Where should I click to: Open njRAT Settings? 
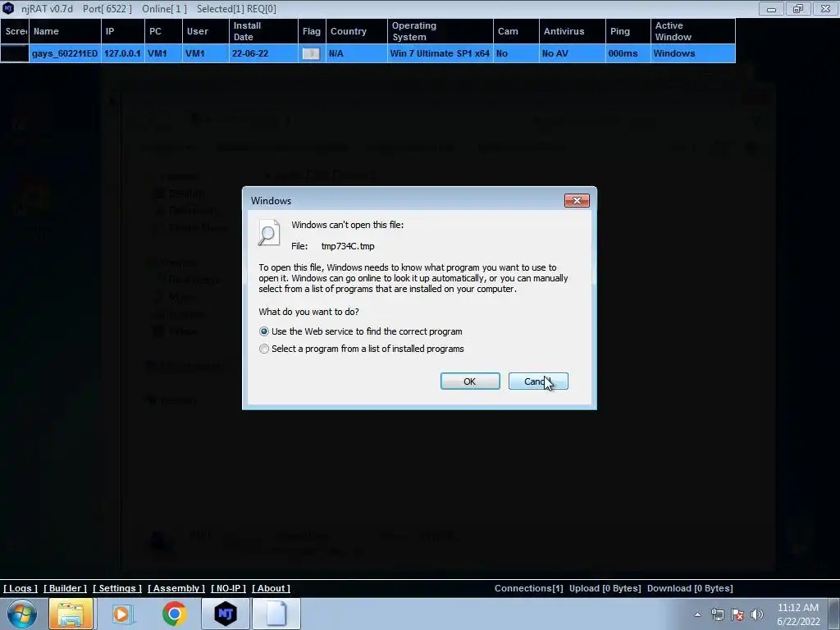[x=116, y=588]
